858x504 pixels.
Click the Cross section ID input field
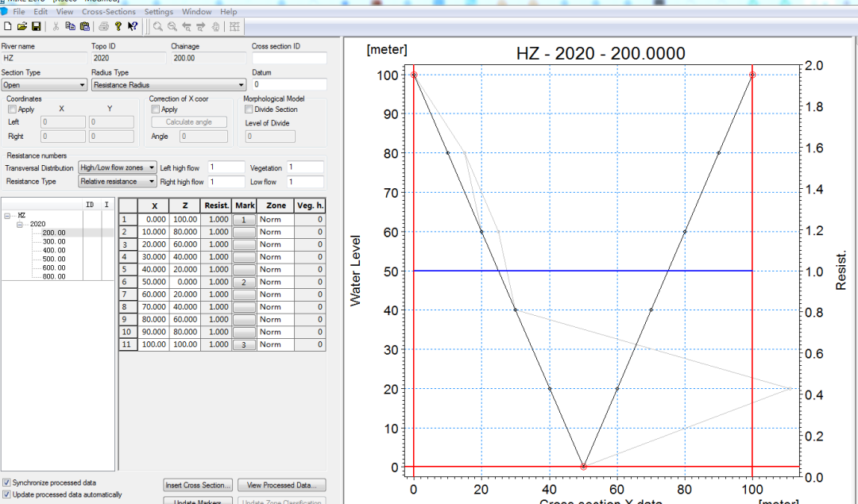(289, 58)
